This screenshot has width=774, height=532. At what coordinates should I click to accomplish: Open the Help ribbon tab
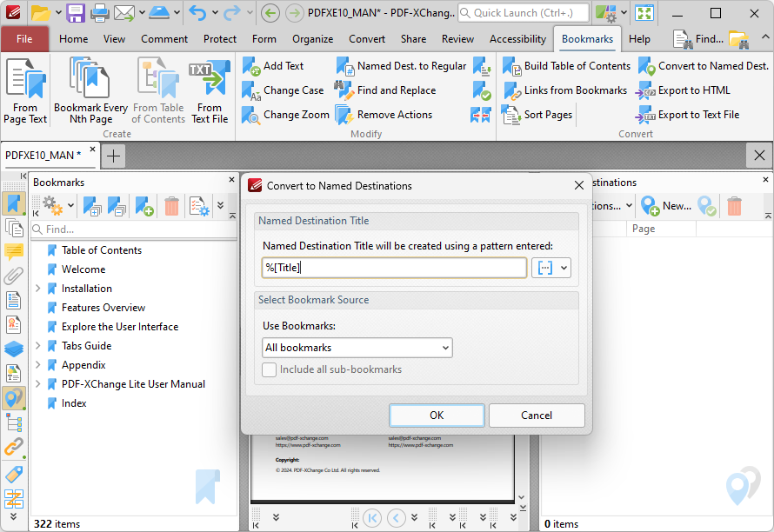(x=639, y=39)
